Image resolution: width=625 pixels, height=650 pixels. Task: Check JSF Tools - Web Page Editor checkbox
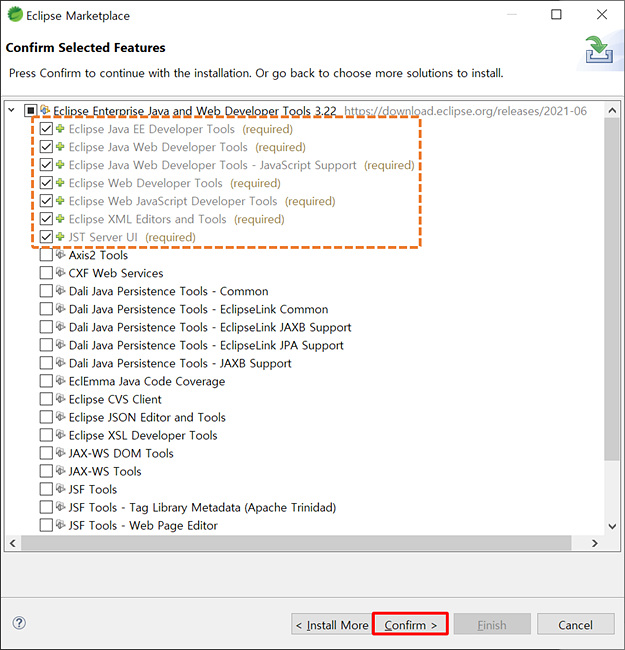pyautogui.click(x=46, y=525)
